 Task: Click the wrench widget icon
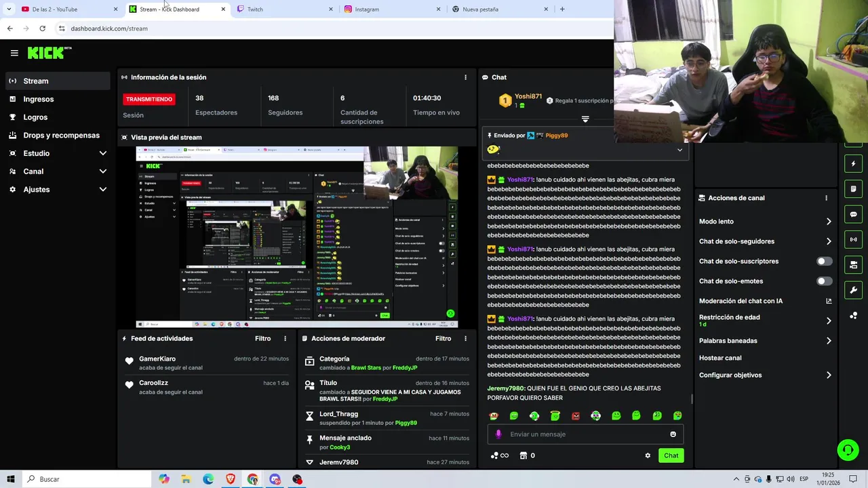(x=853, y=290)
